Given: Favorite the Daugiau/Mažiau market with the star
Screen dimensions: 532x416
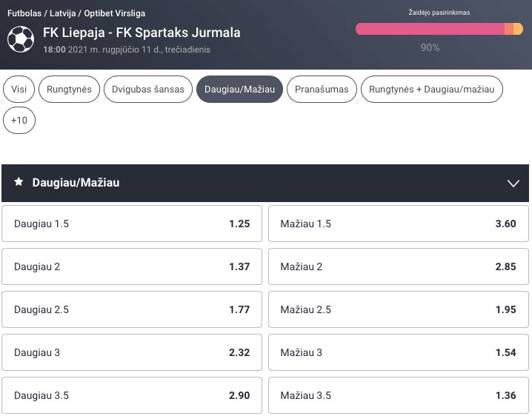Looking at the screenshot, I should pyautogui.click(x=19, y=182).
